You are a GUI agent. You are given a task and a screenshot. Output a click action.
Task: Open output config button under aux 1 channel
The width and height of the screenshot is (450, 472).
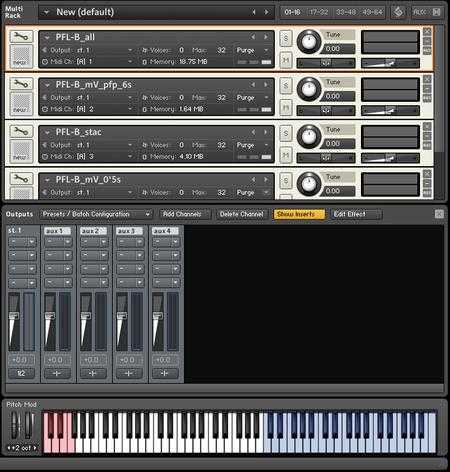57,373
